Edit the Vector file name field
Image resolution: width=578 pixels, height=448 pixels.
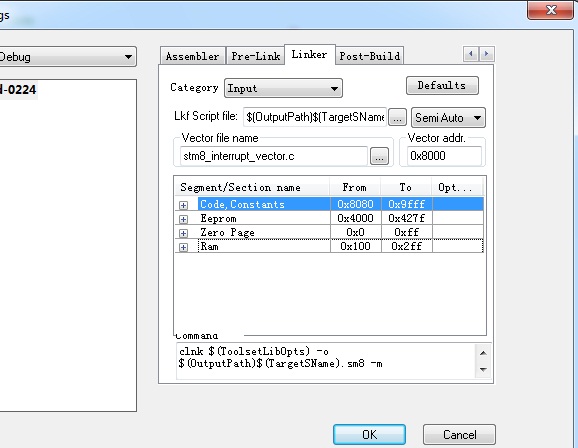(274, 156)
